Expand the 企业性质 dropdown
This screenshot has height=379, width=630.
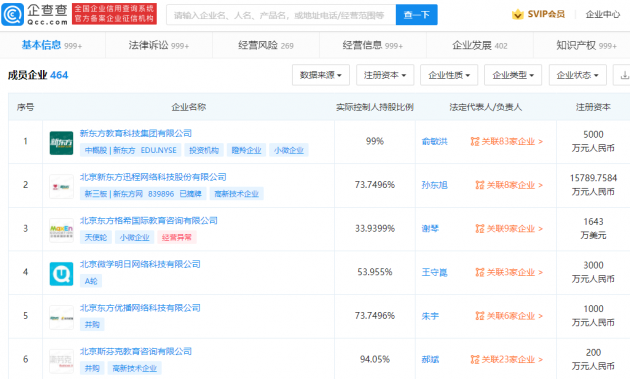(449, 75)
